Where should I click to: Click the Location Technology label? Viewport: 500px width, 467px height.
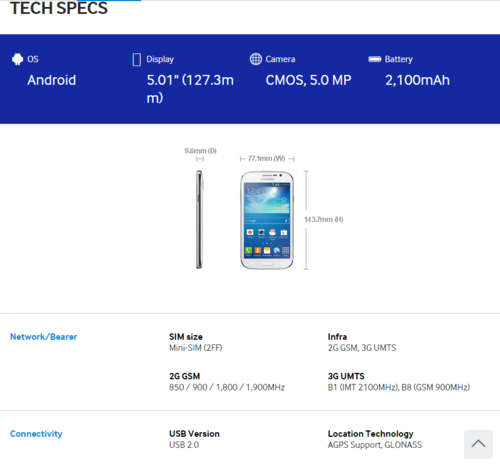[370, 434]
